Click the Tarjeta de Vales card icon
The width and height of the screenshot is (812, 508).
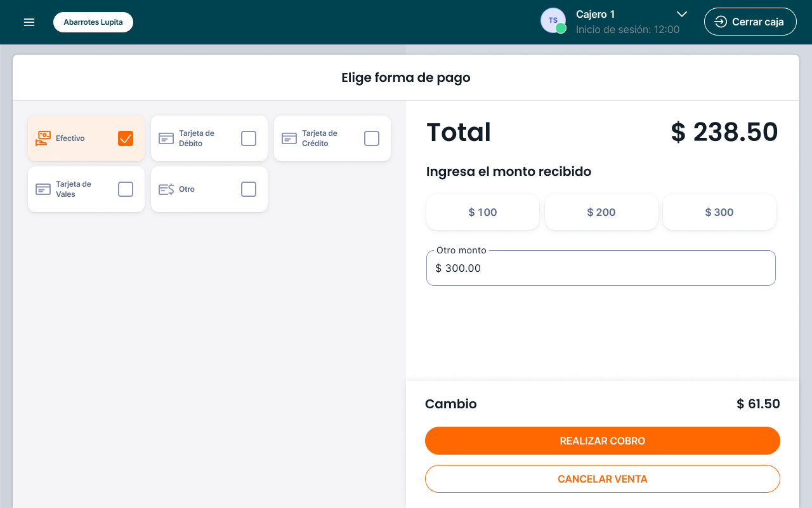pyautogui.click(x=43, y=189)
